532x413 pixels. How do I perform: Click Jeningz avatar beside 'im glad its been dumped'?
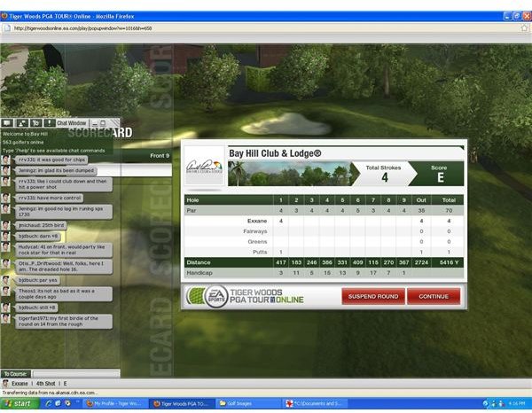point(6,170)
